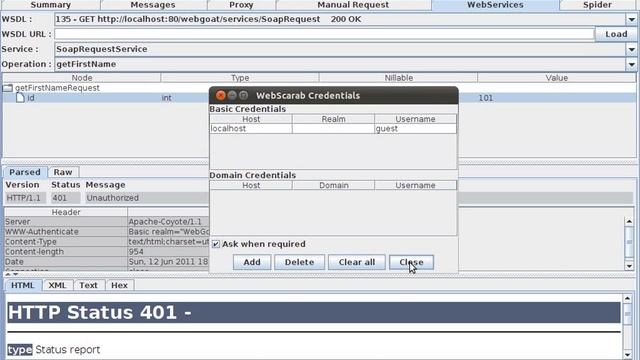Switch to the Proxy tab
The width and height of the screenshot is (640, 360).
coord(241,5)
